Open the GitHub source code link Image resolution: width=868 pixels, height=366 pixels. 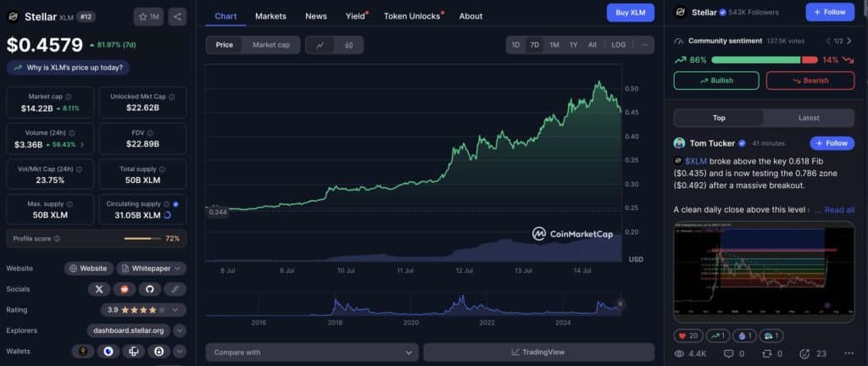pos(149,289)
